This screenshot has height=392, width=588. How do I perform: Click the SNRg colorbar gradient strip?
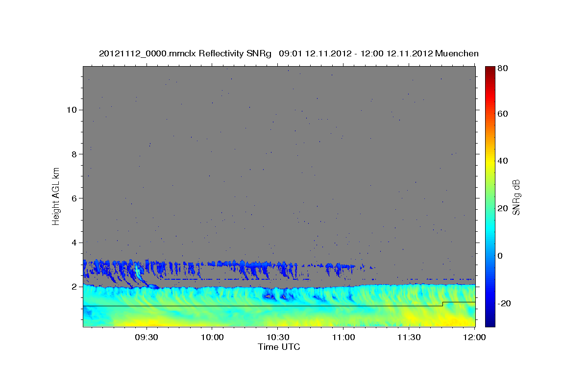pyautogui.click(x=490, y=196)
